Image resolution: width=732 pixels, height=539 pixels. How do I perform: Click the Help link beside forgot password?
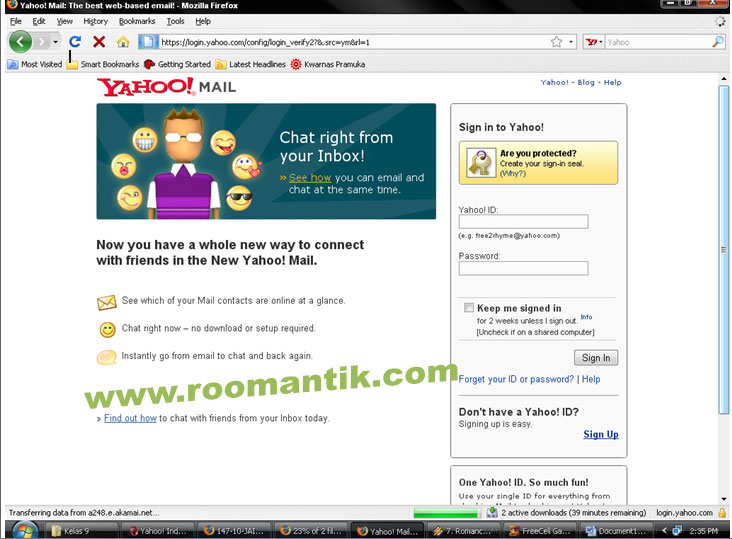point(591,379)
